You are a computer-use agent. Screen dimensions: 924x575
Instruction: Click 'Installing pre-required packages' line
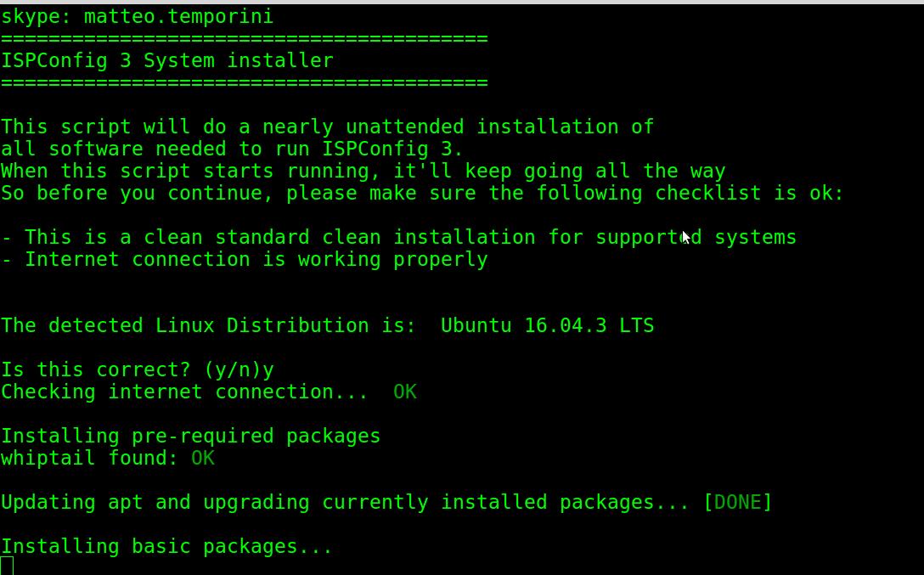[x=191, y=437]
